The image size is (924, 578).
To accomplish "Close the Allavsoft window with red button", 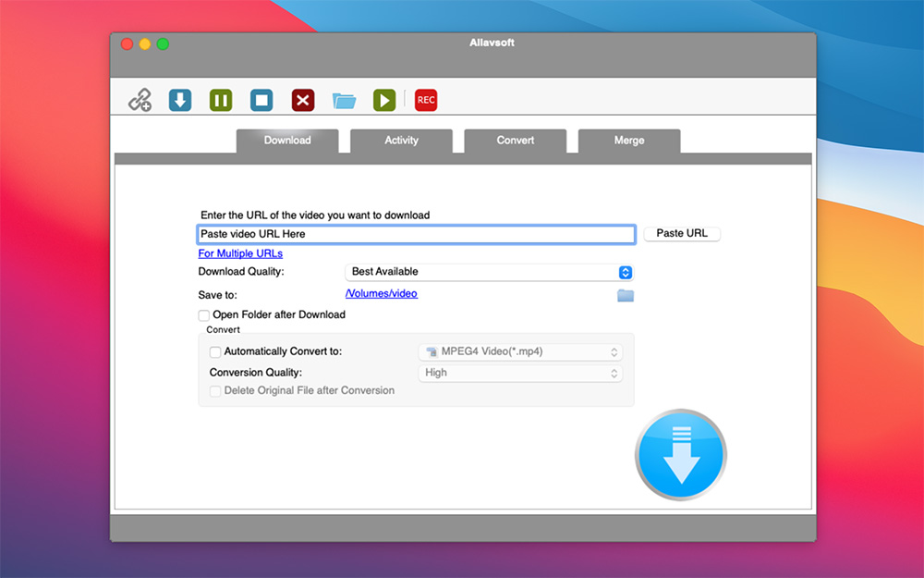I will pos(127,44).
